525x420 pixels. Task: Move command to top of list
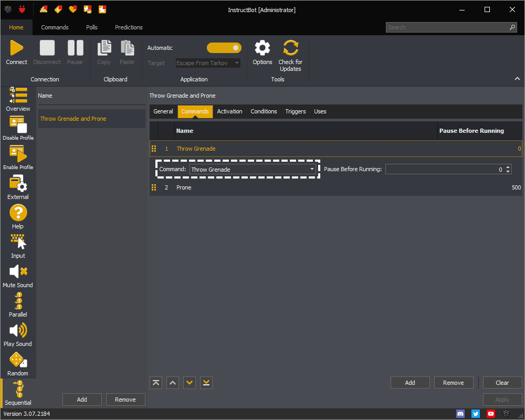coord(156,383)
